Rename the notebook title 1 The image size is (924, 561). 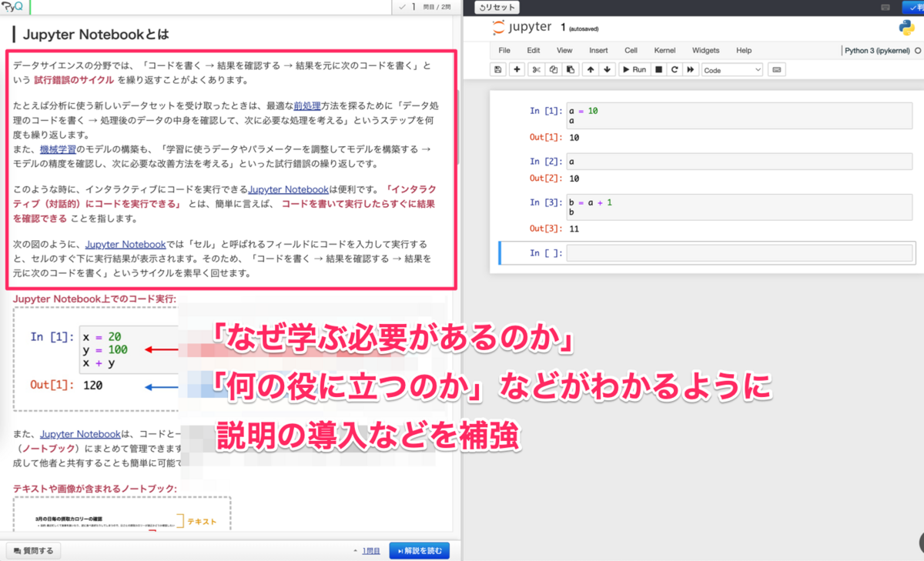(564, 27)
